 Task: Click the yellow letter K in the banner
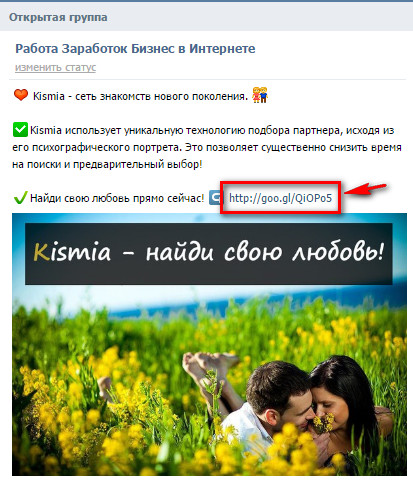[x=41, y=252]
